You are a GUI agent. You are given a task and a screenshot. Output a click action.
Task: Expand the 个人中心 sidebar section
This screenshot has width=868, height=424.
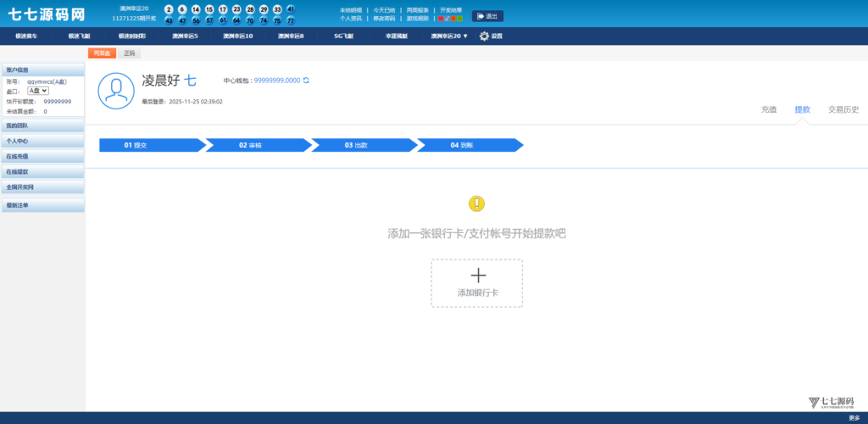[43, 141]
